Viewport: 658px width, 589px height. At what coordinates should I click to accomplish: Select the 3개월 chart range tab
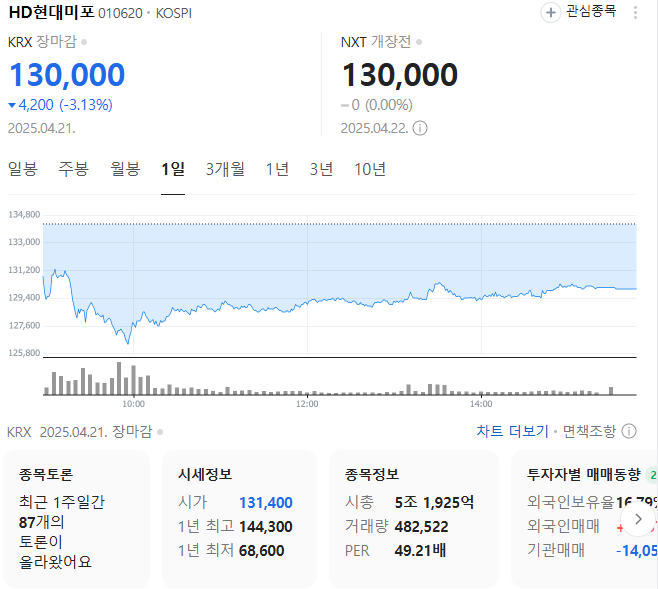tap(225, 169)
